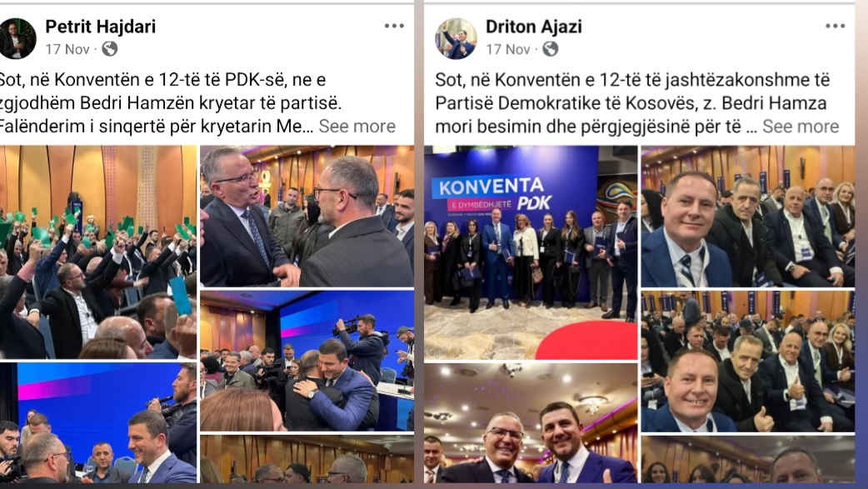Click the 17 Nov timestamp on Driton's post

pos(507,49)
